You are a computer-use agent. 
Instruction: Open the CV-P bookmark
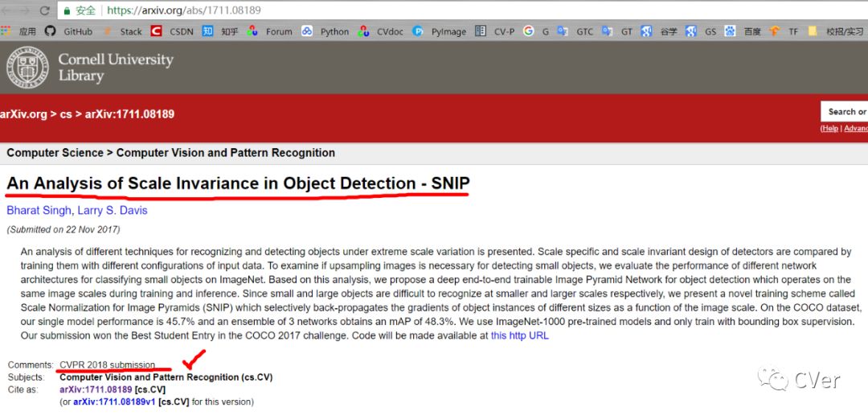click(495, 31)
